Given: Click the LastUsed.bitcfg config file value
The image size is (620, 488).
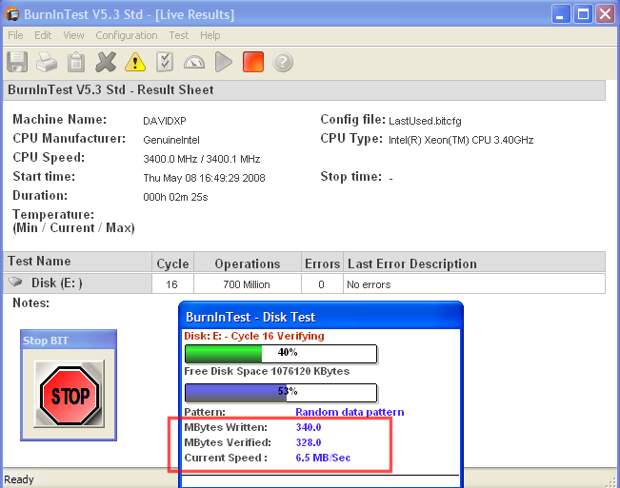Looking at the screenshot, I should (x=425, y=121).
